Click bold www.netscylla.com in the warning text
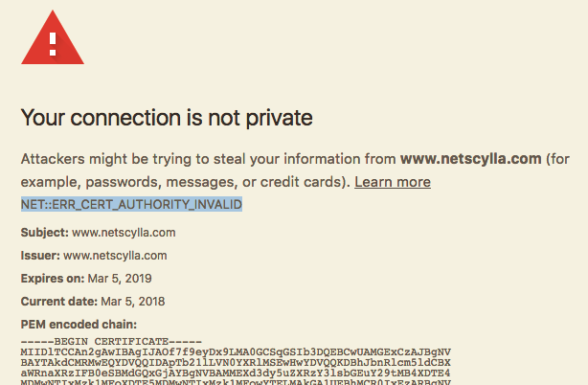Image resolution: width=588 pixels, height=385 pixels. tap(470, 159)
